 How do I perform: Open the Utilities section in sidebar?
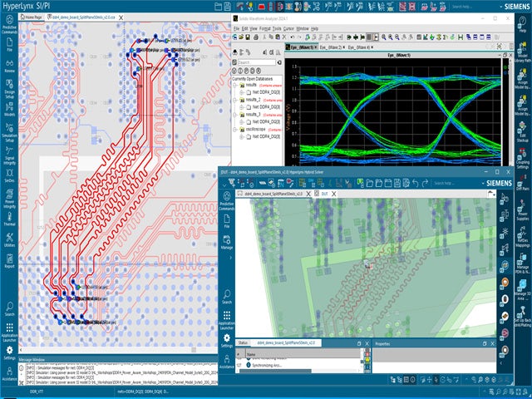pyautogui.click(x=9, y=240)
